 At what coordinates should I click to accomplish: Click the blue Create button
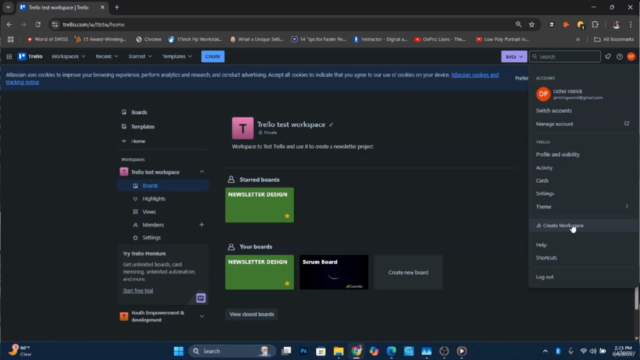coord(213,56)
